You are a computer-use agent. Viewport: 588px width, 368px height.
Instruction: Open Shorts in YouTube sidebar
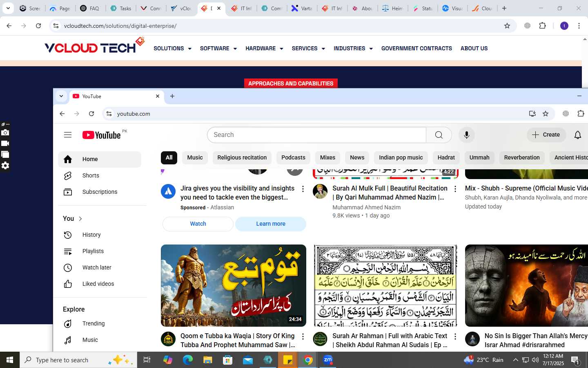pyautogui.click(x=100, y=175)
